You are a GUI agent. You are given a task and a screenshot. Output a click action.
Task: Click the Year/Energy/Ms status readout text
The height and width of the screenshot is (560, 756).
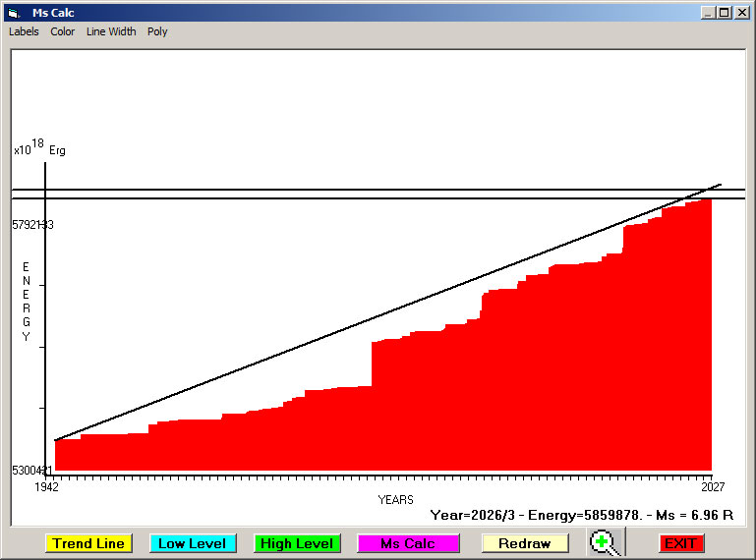(x=581, y=515)
